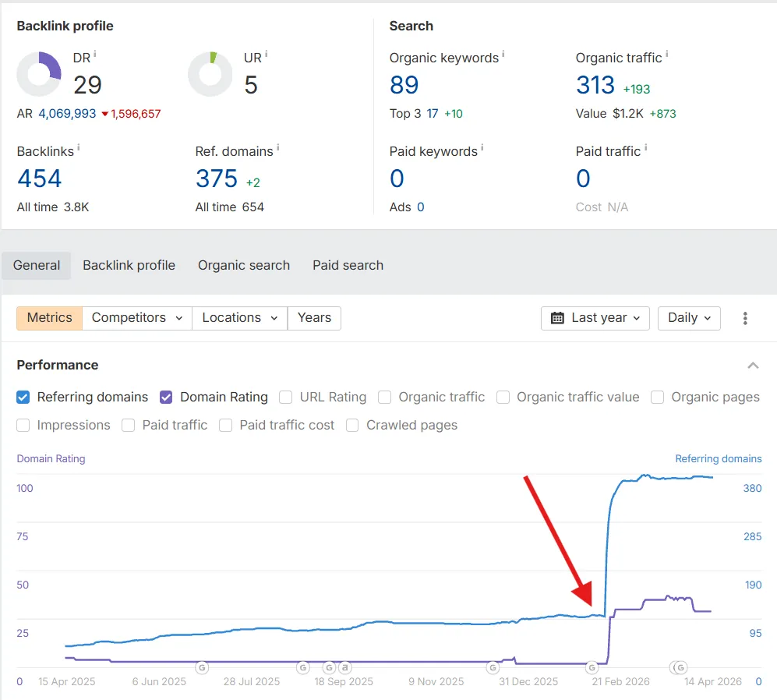Click the info icon beside Organic traffic
This screenshot has width=777, height=700.
pyautogui.click(x=666, y=55)
